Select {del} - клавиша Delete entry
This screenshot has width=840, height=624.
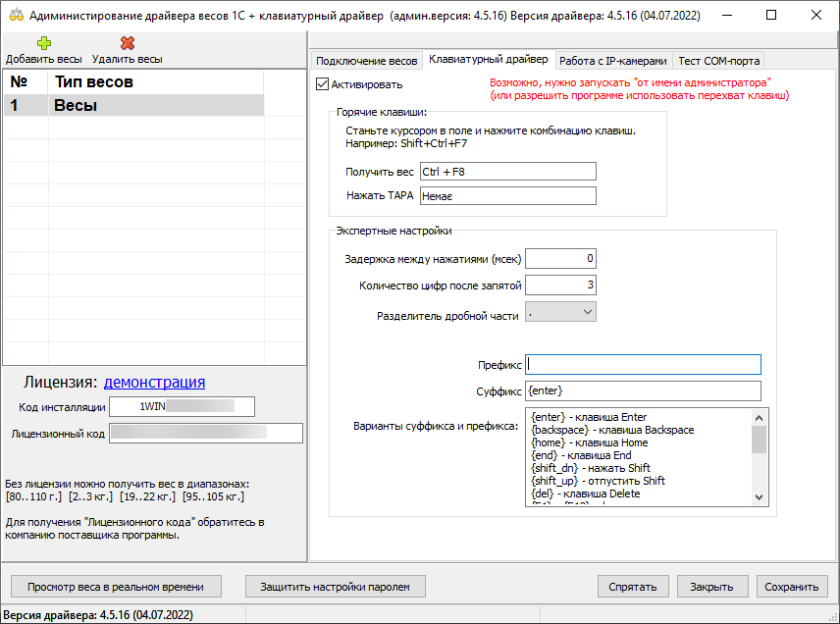(586, 494)
